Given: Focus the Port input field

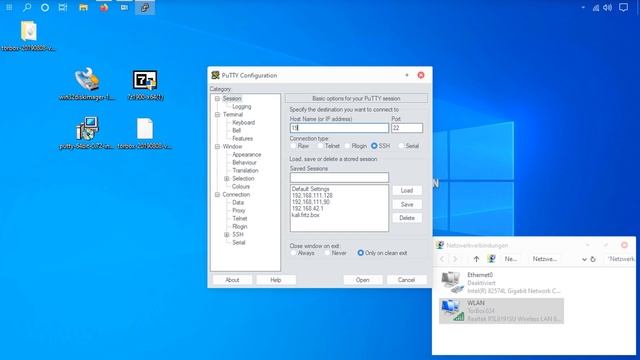Looking at the screenshot, I should pyautogui.click(x=407, y=128).
